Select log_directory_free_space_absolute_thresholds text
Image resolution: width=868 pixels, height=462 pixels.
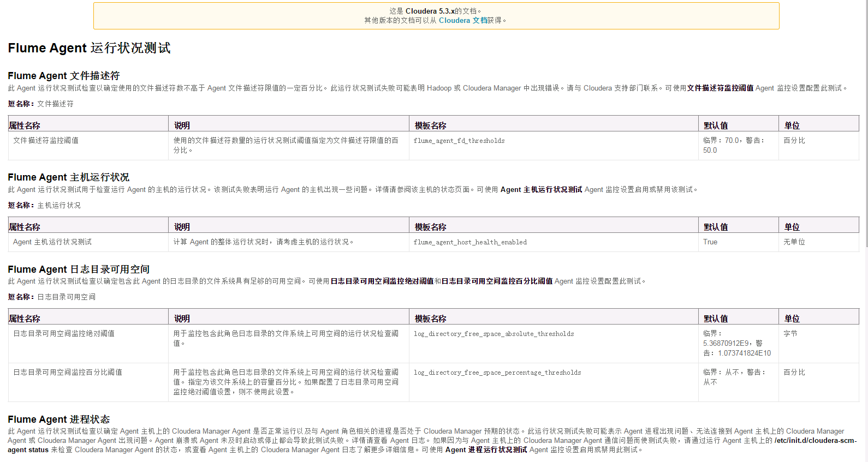click(494, 334)
